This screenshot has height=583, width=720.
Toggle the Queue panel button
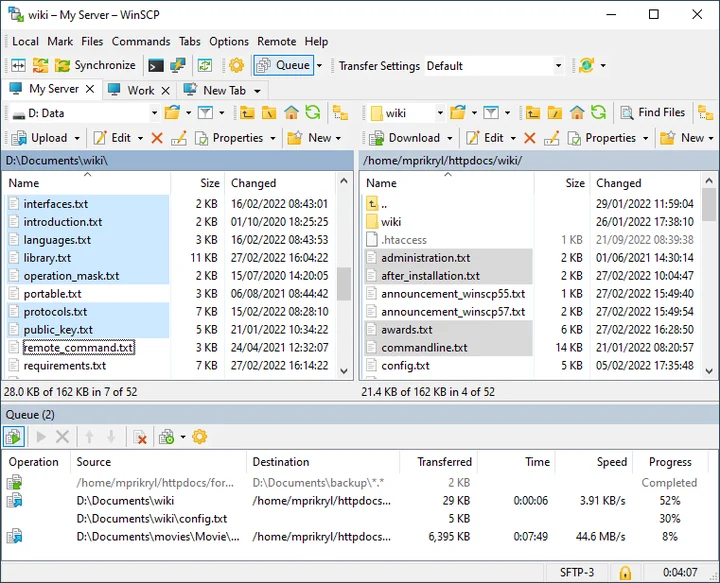pos(283,66)
